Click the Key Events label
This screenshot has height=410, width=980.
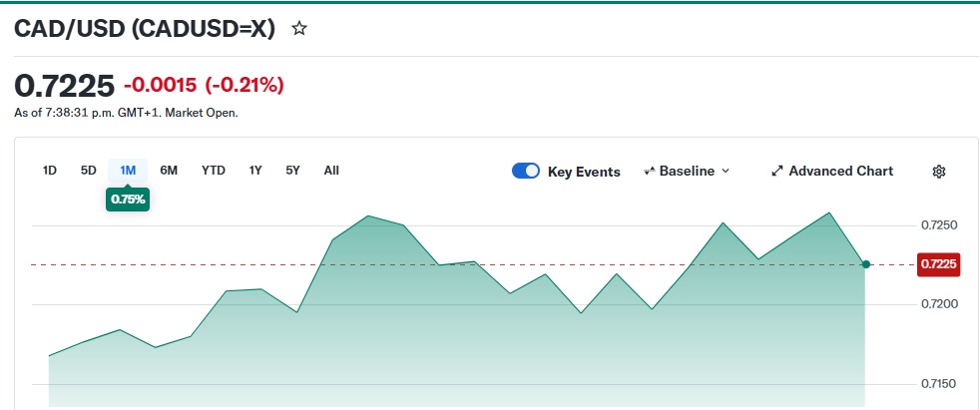pos(584,172)
